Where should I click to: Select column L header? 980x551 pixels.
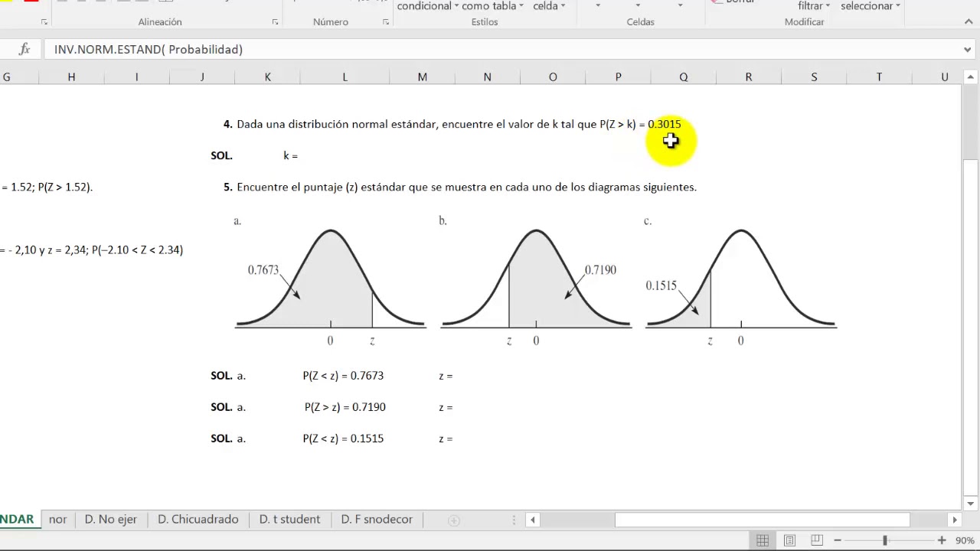345,77
